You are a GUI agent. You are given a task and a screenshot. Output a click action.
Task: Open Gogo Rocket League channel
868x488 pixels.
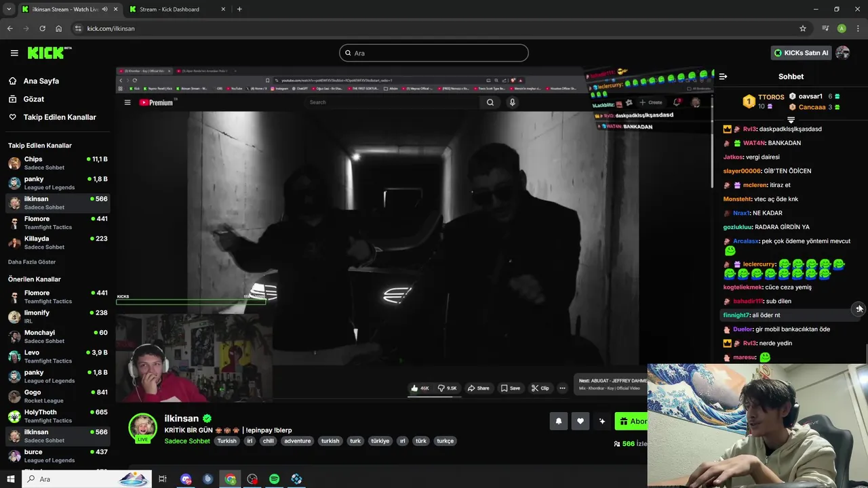[x=58, y=396]
